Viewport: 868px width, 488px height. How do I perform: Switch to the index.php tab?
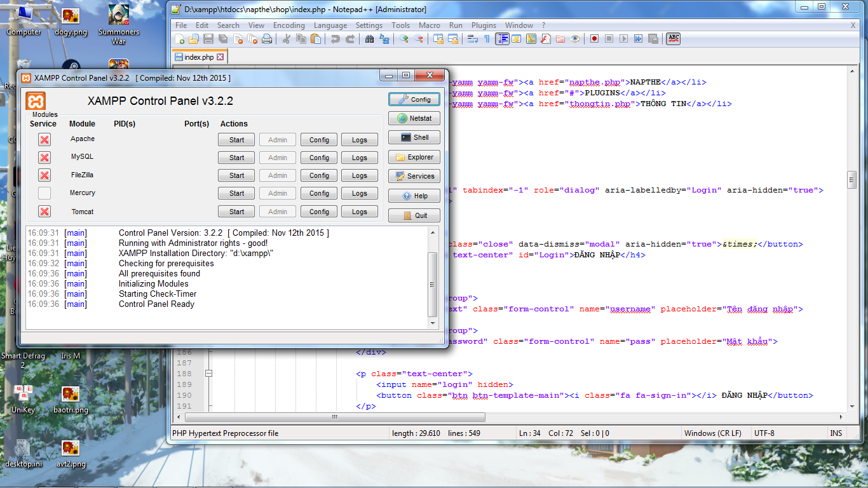(x=198, y=57)
